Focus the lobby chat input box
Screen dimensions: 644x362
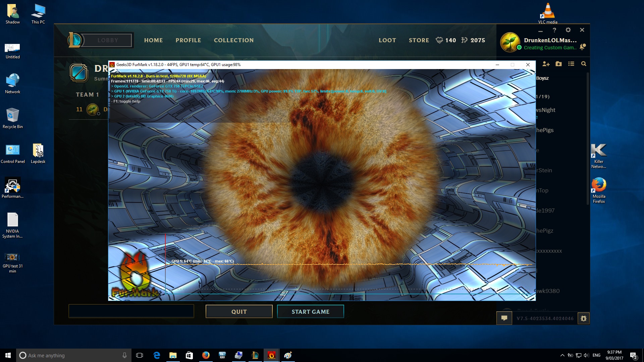click(x=131, y=311)
